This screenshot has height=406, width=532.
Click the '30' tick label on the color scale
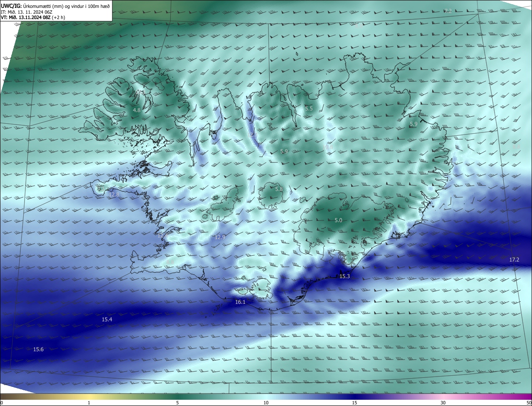pos(443,403)
